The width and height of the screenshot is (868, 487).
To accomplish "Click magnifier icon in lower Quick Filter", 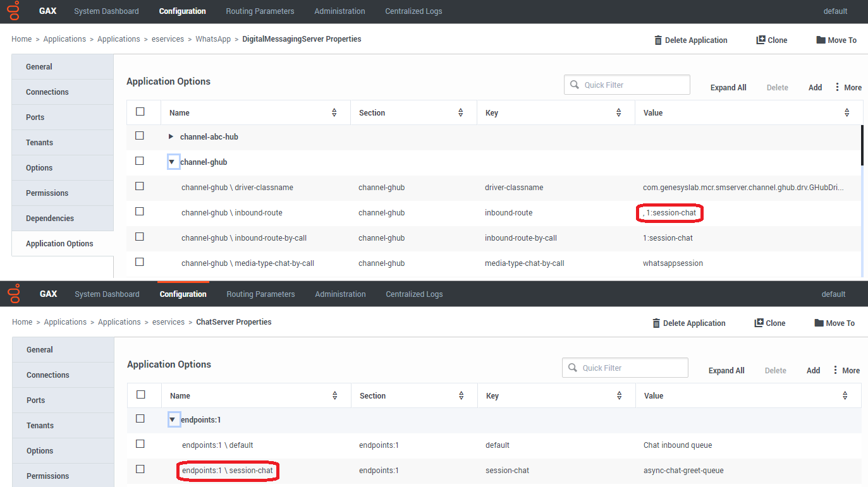I will 573,368.
